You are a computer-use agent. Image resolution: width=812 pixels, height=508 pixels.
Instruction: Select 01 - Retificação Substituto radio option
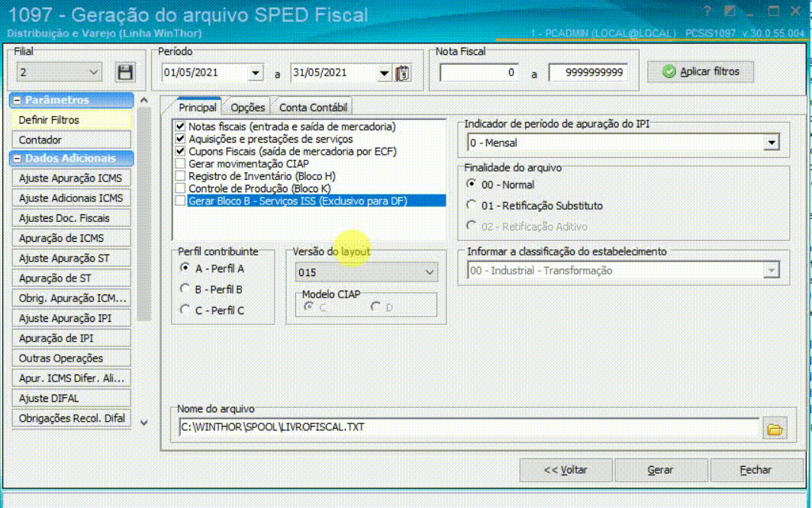470,206
